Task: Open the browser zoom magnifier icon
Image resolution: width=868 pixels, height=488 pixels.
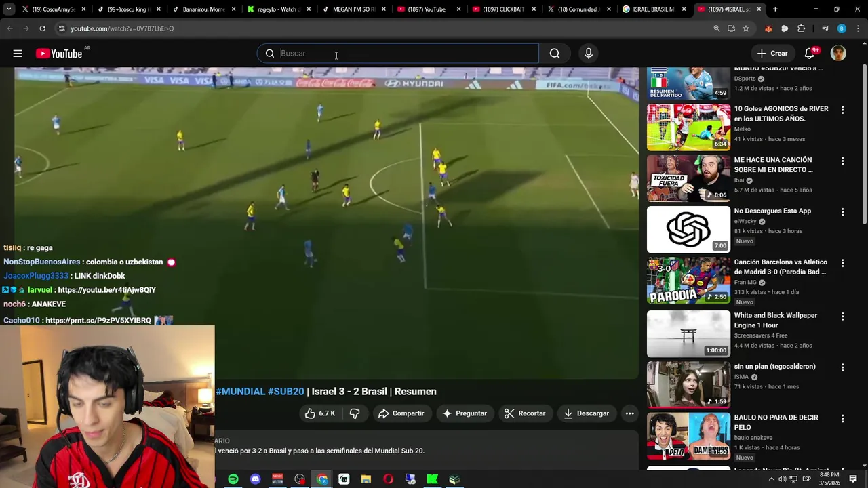Action: coord(716,28)
